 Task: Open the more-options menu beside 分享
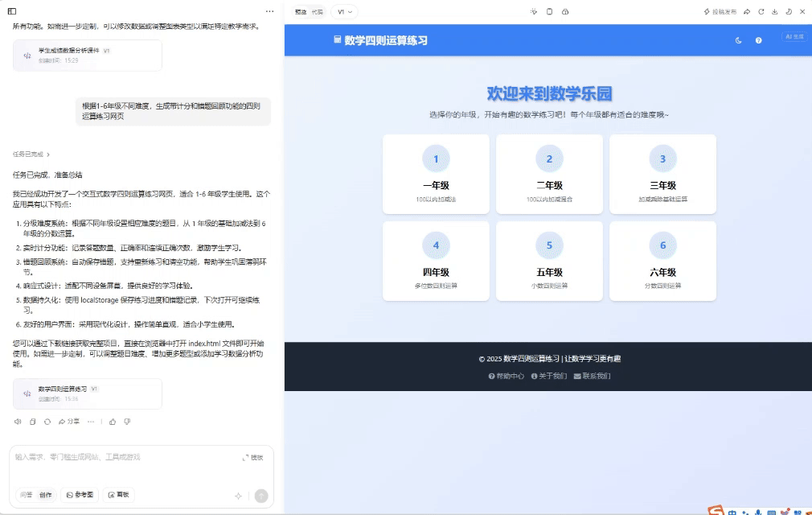pyautogui.click(x=91, y=421)
